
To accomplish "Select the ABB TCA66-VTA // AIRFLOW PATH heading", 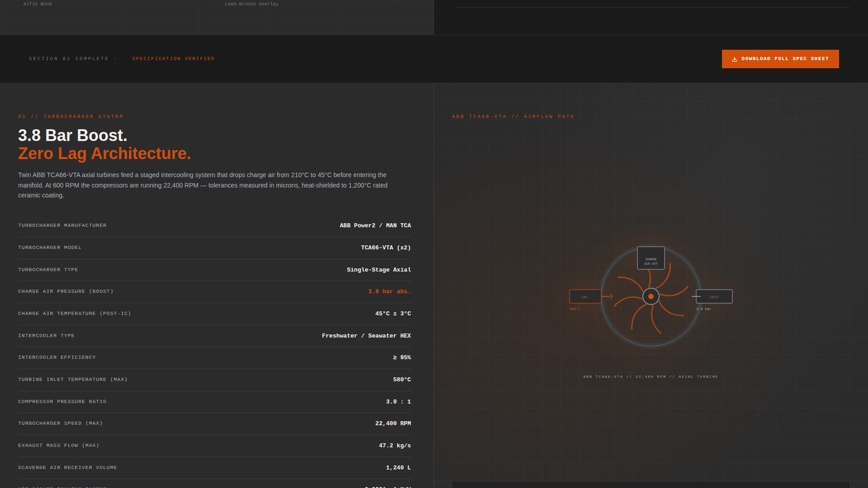I will 513,116.
